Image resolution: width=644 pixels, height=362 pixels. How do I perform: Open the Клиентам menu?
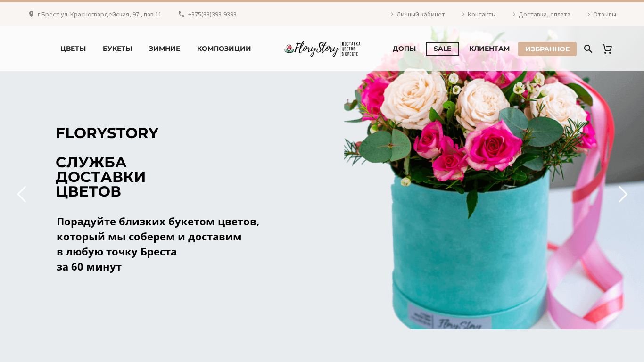tap(489, 49)
